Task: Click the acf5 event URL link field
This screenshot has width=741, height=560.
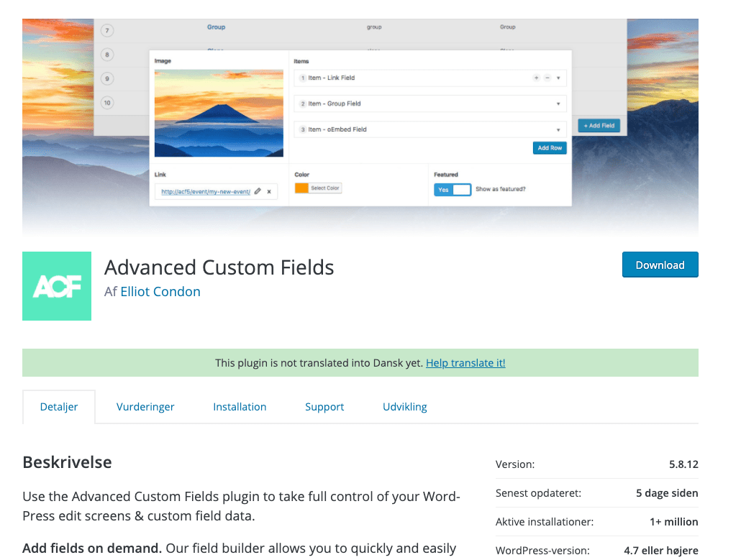Action: point(206,192)
